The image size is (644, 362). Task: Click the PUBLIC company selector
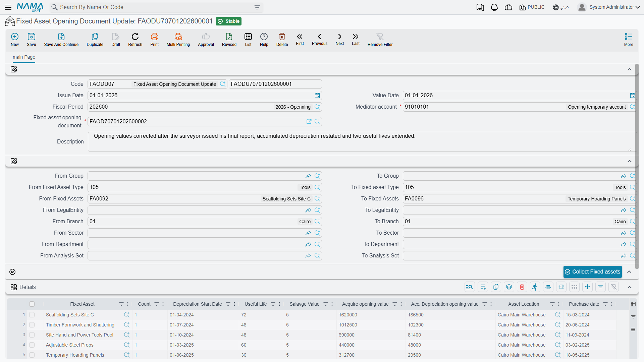(532, 7)
